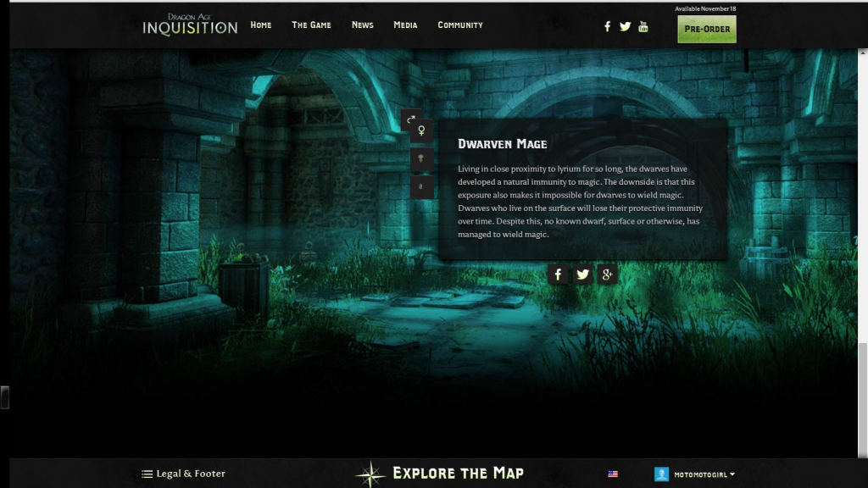This screenshot has width=868, height=488.
Task: Select the female gender symbol icon
Action: point(421,131)
